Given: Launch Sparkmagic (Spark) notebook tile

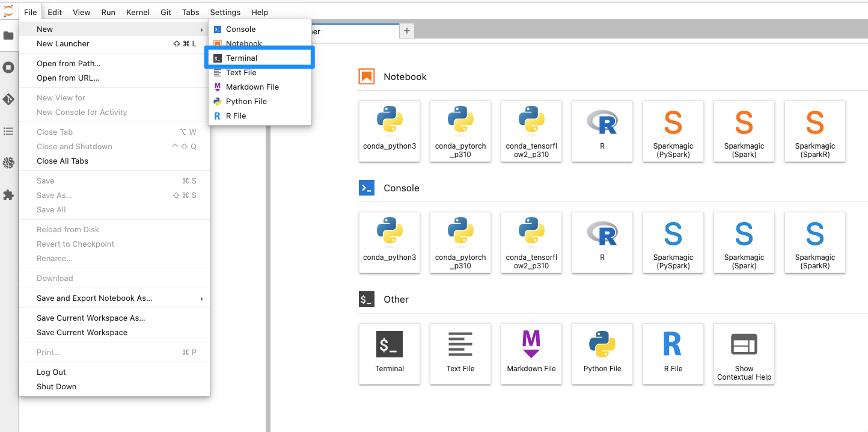Looking at the screenshot, I should pos(744,131).
